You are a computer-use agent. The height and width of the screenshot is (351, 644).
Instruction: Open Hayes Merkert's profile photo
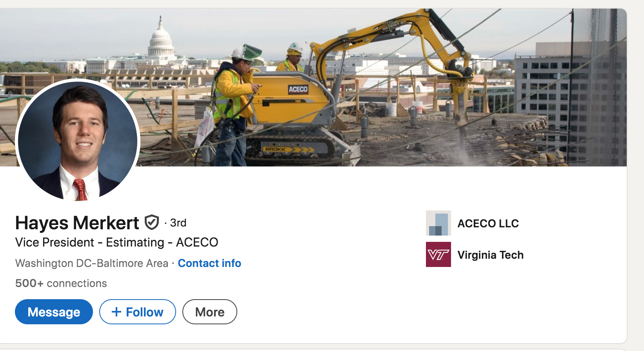click(x=78, y=140)
